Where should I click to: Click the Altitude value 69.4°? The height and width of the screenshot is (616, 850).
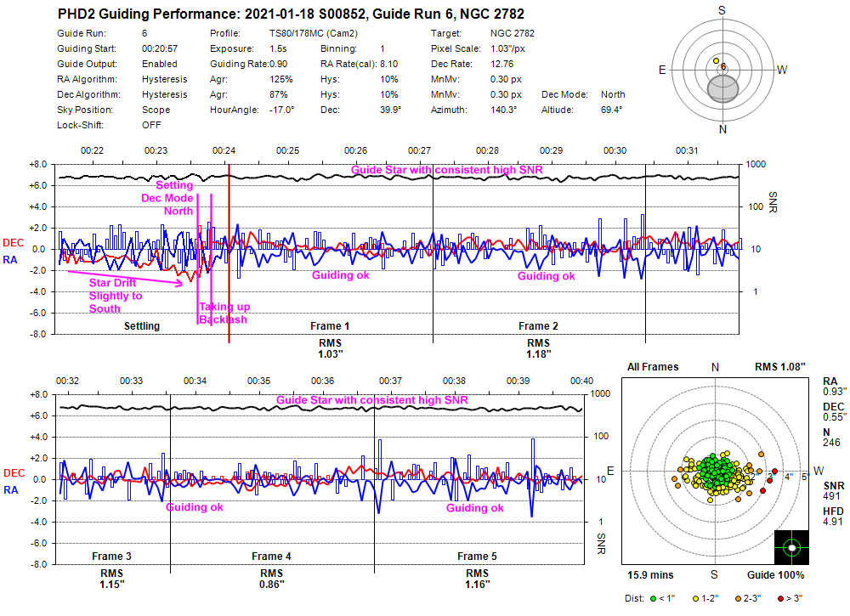point(611,110)
